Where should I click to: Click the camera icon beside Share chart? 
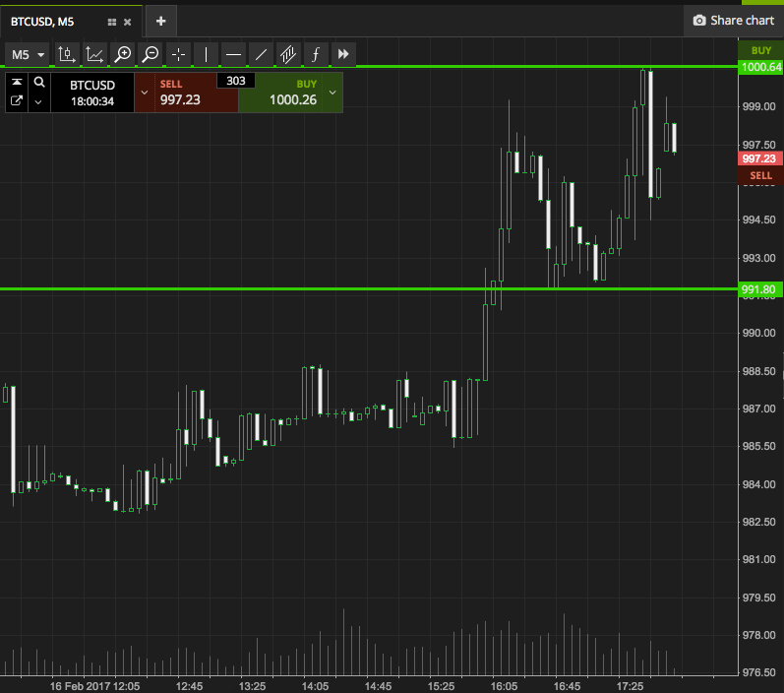[x=699, y=21]
